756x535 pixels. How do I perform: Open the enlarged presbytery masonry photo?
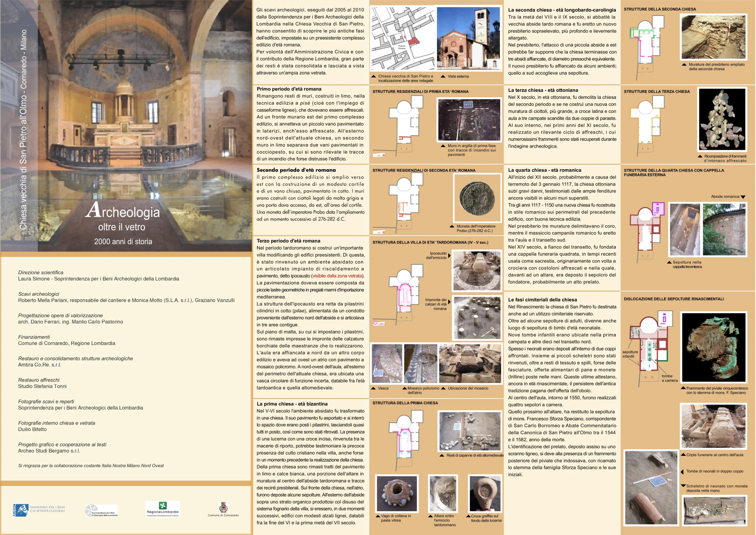point(713,37)
